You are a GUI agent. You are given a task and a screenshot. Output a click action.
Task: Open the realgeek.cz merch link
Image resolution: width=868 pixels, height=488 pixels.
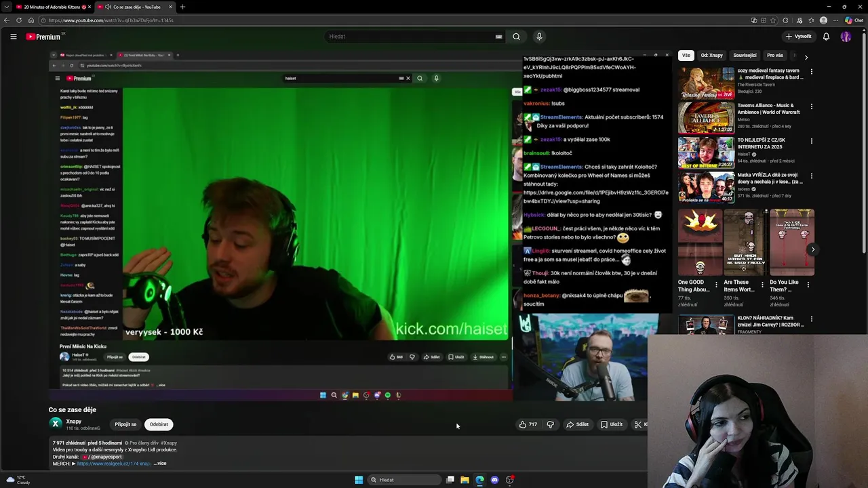[114, 464]
